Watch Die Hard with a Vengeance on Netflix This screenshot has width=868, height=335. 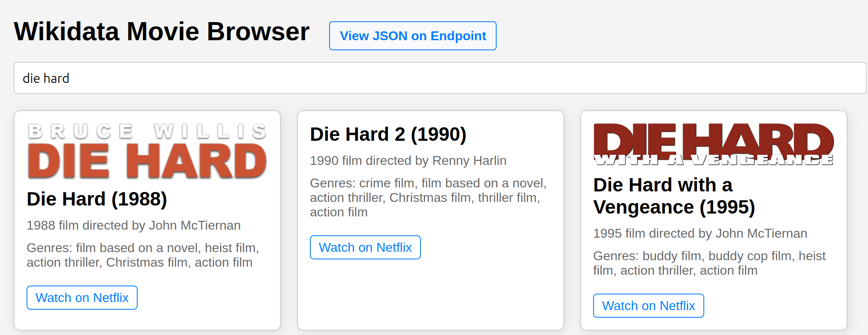click(649, 306)
